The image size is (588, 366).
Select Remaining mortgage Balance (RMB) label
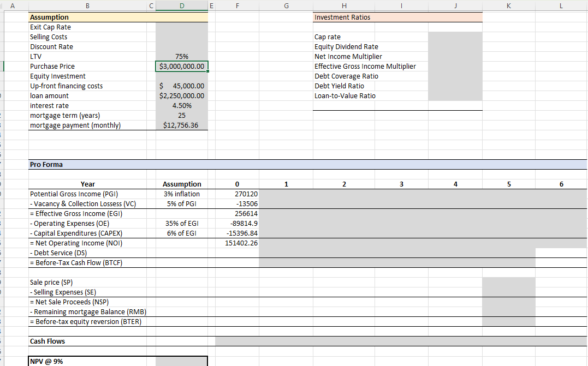coord(88,311)
